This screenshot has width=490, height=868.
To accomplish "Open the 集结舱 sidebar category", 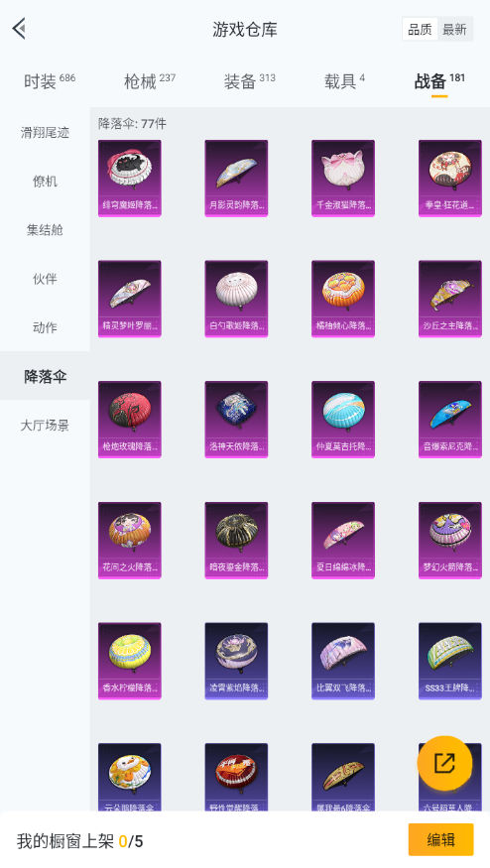I will 45,230.
